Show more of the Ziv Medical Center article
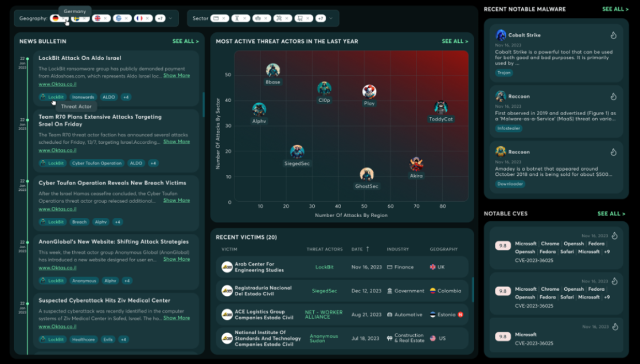Image resolution: width=640 pixels, height=364 pixels. (x=176, y=318)
